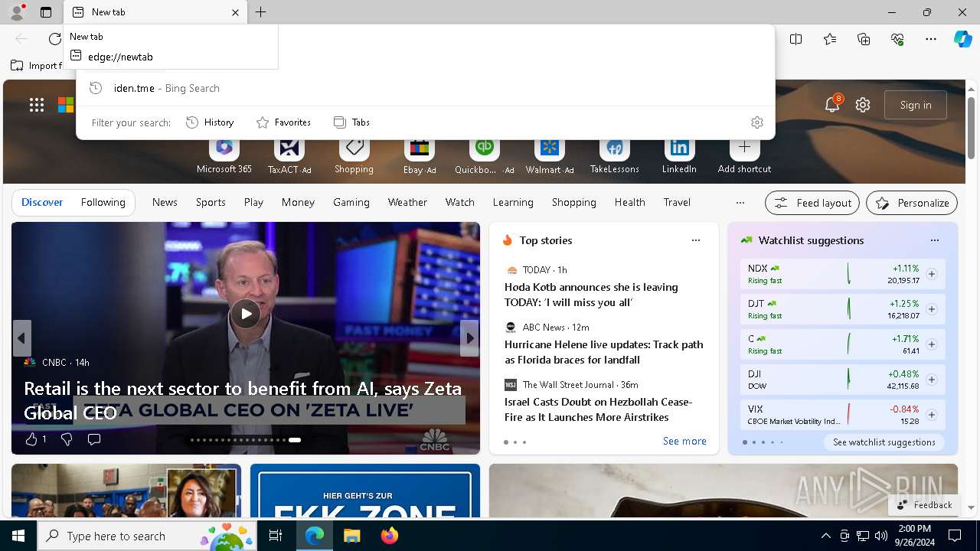This screenshot has height=551, width=980.
Task: Open Top stories options menu
Action: click(x=696, y=240)
